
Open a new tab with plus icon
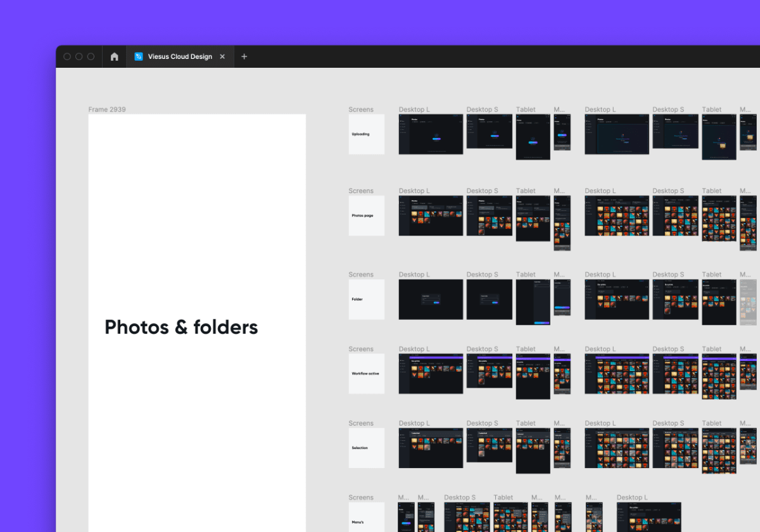click(244, 56)
